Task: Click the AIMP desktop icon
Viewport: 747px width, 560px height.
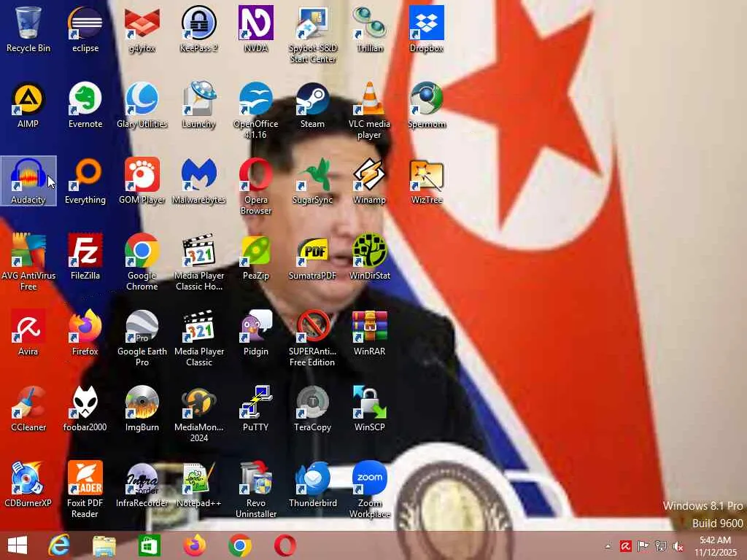Action: tap(28, 105)
